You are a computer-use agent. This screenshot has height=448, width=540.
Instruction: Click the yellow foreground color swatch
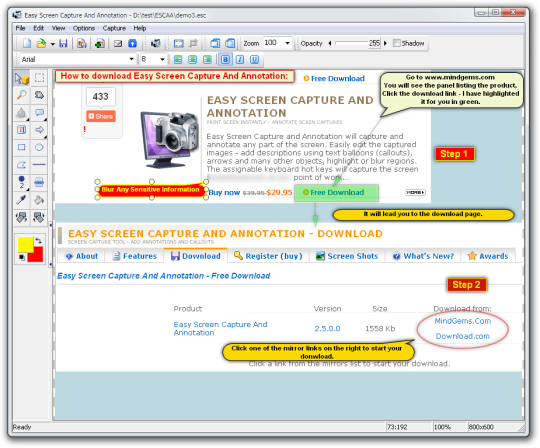click(x=25, y=244)
